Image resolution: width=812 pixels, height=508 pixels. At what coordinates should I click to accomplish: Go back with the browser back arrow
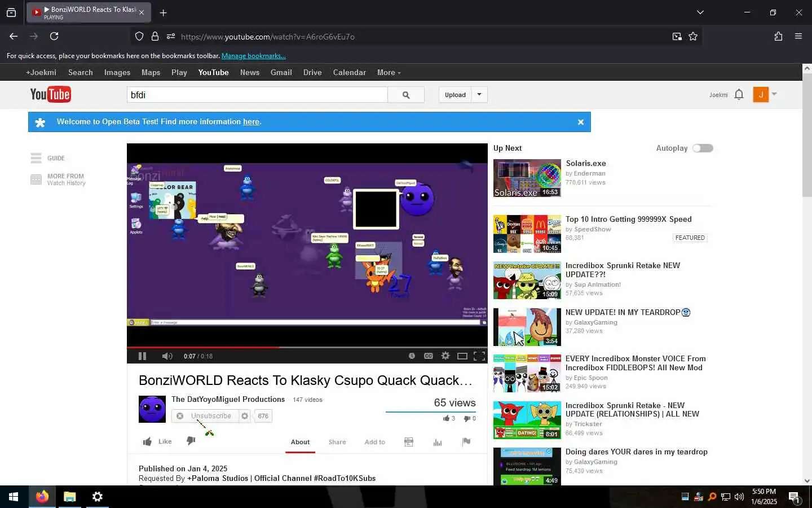pos(14,36)
